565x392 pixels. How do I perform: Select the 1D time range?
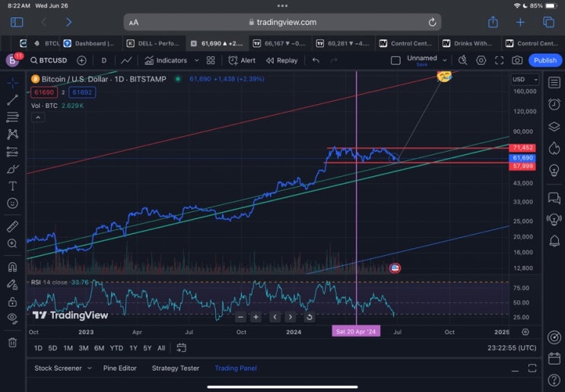pos(38,348)
